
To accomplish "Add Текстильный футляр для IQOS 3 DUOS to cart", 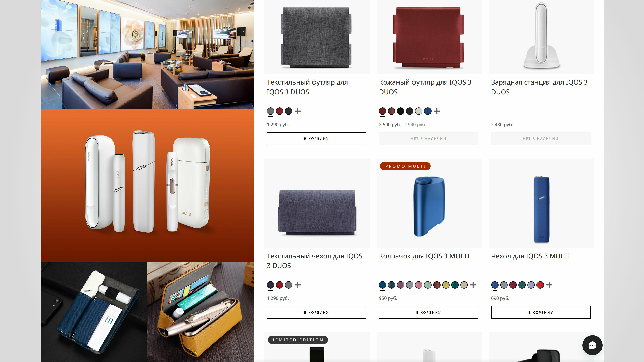I will [316, 138].
